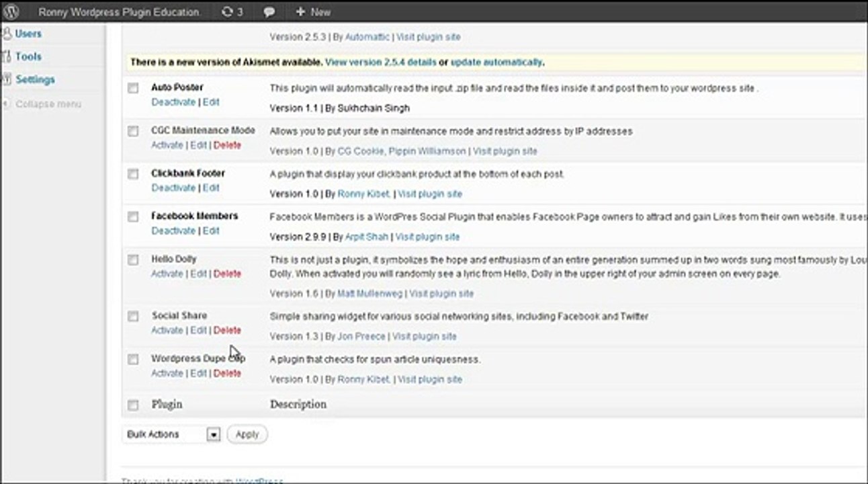
Task: Click the Apply button
Action: point(247,434)
